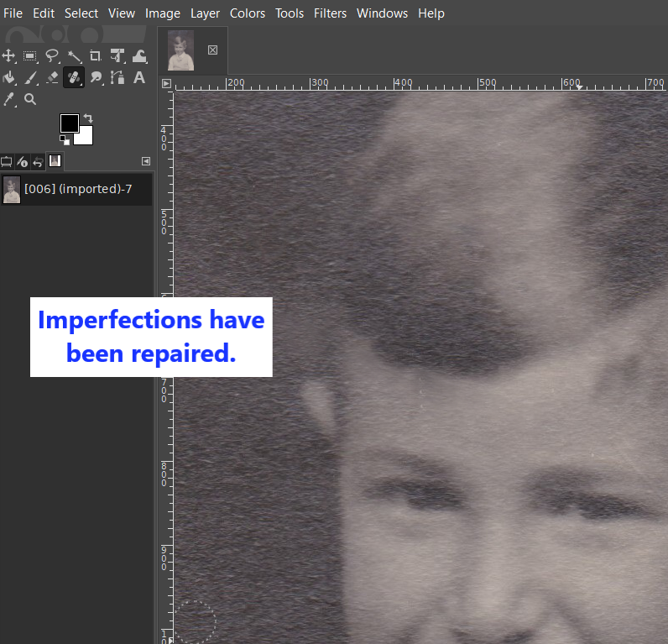The width and height of the screenshot is (668, 644).
Task: Switch to the Undo History tab
Action: [x=38, y=161]
